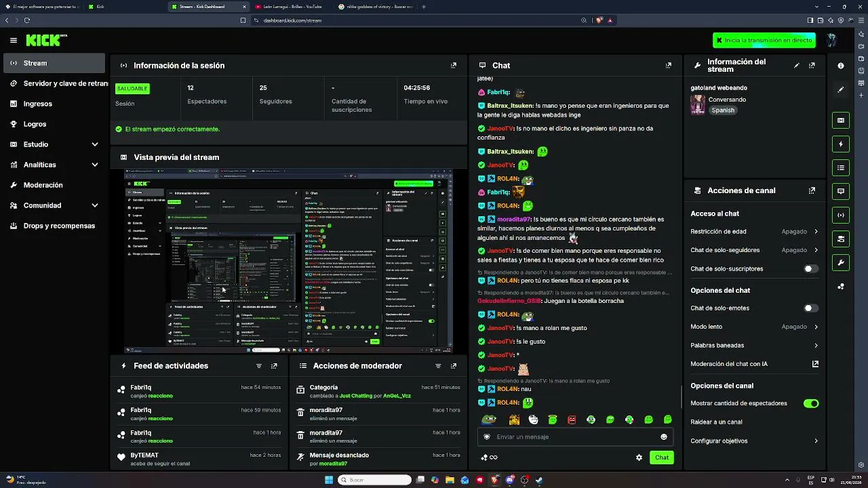868x488 pixels.
Task: Click the Kick logo in the header
Action: [x=47, y=41]
